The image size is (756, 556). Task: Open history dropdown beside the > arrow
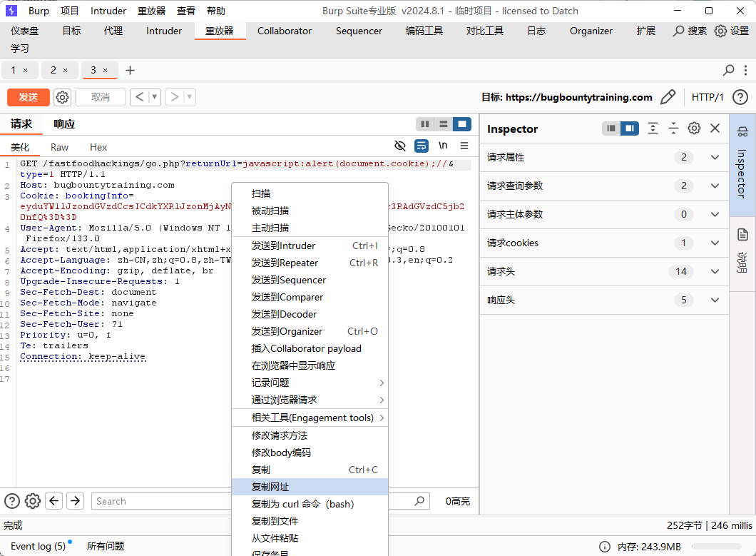coord(190,97)
